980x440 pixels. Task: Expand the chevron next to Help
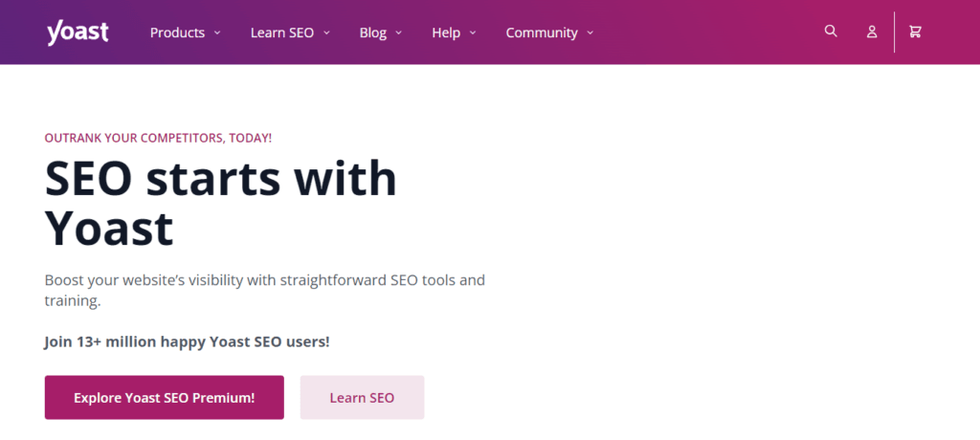[473, 33]
